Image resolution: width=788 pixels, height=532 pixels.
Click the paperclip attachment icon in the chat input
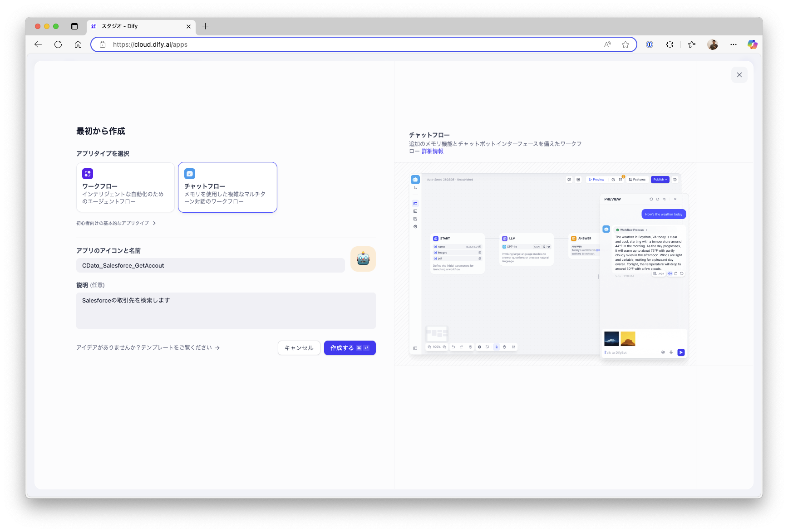(x=663, y=352)
